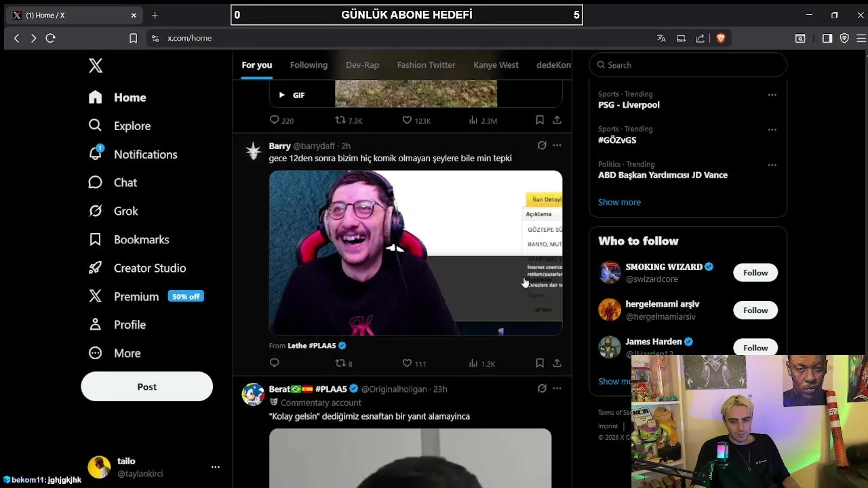Follow hergelemami arşiv
This screenshot has width=868, height=488.
coord(755,310)
